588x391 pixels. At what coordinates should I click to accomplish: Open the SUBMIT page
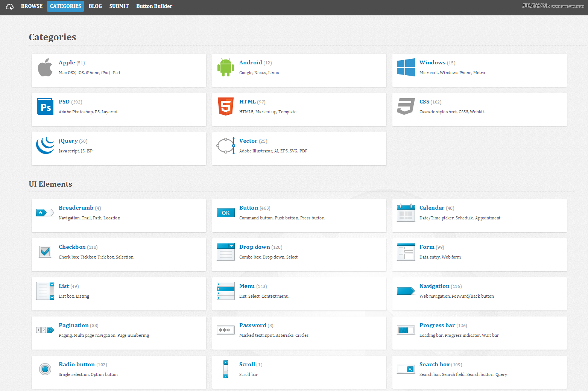pyautogui.click(x=119, y=6)
